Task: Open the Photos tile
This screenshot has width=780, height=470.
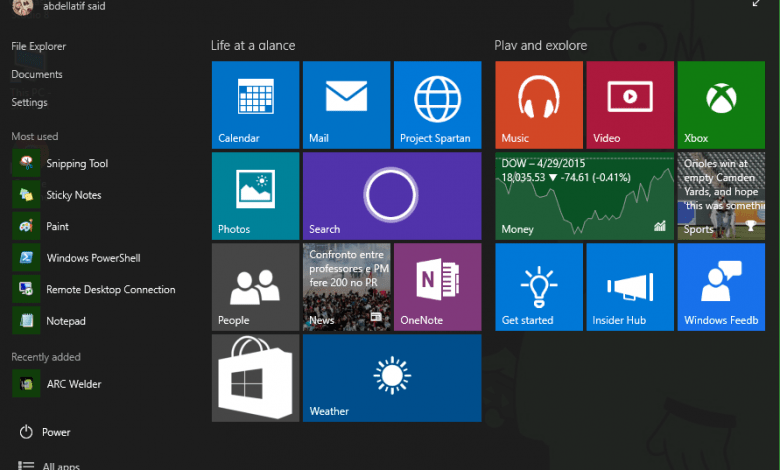Action: 255,196
